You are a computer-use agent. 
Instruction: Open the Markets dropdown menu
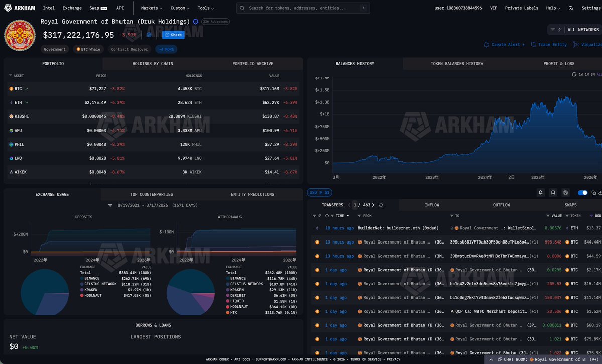coord(151,8)
